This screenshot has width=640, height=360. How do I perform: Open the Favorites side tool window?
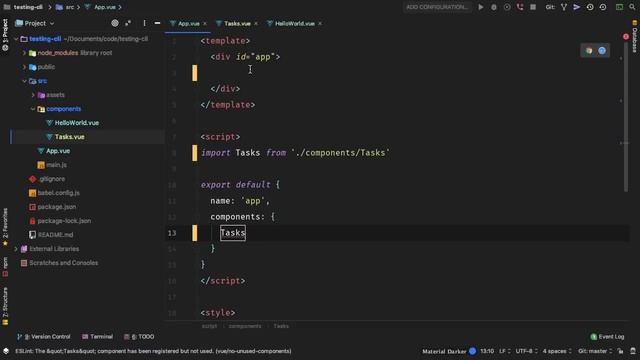[x=5, y=227]
